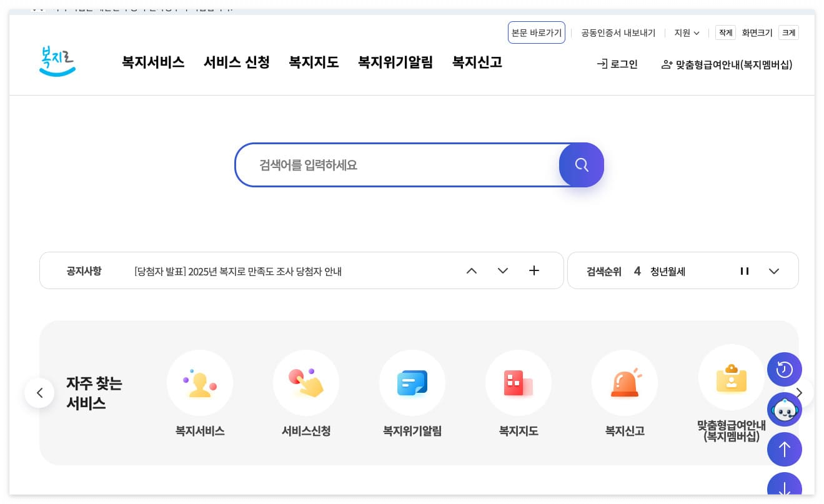Click the 복지지도 building icon

point(519,383)
